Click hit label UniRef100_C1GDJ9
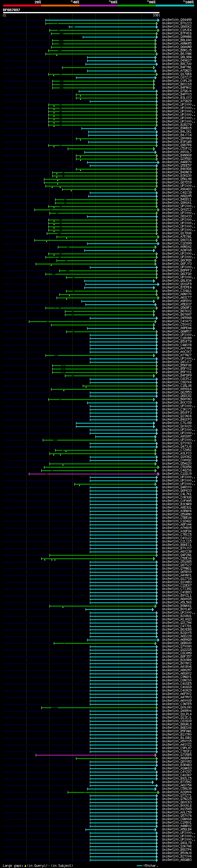The height and width of the screenshot is (868, 197). coord(177,474)
